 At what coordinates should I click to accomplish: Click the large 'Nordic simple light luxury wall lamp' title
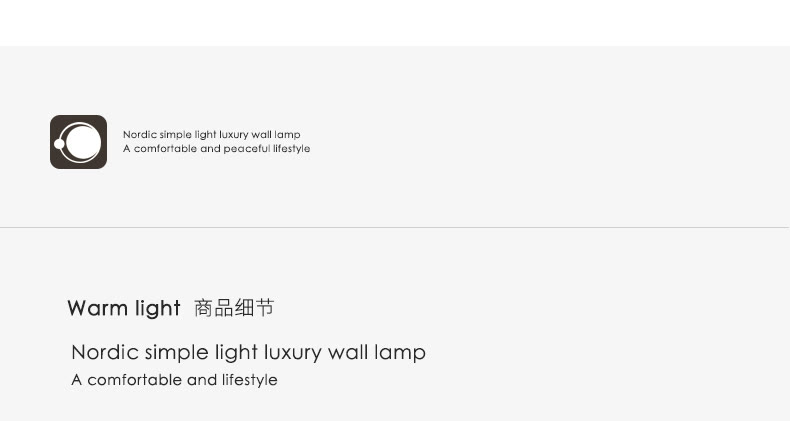click(x=248, y=353)
